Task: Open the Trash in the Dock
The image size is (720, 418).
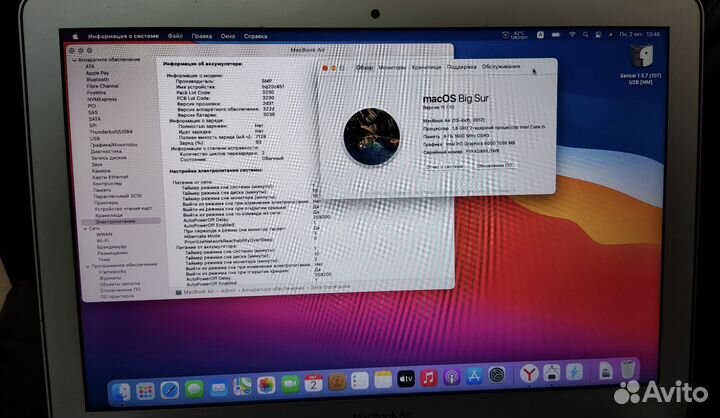Action: 628,369
